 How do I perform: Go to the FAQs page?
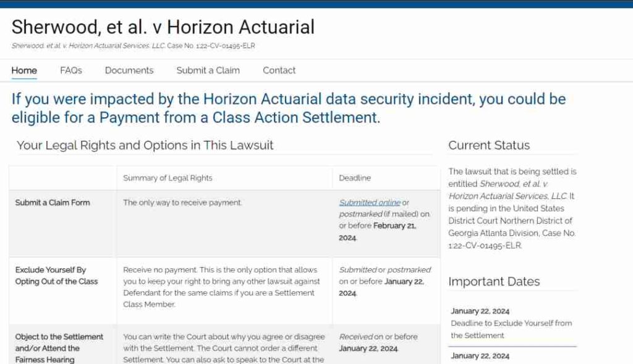71,70
